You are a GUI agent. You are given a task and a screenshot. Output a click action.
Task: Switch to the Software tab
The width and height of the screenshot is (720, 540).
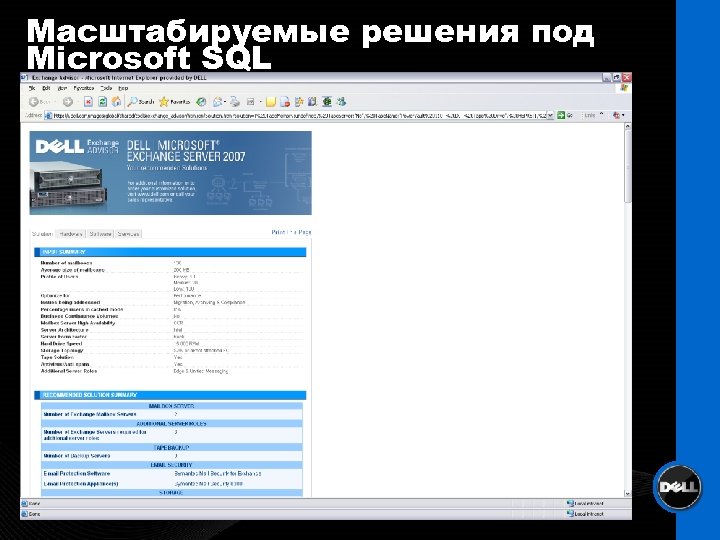(x=100, y=234)
